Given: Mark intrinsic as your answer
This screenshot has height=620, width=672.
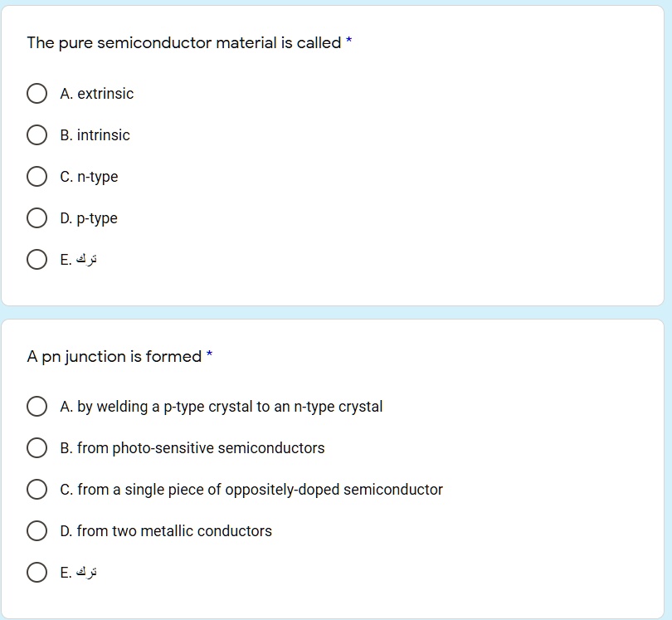Looking at the screenshot, I should click(x=37, y=134).
